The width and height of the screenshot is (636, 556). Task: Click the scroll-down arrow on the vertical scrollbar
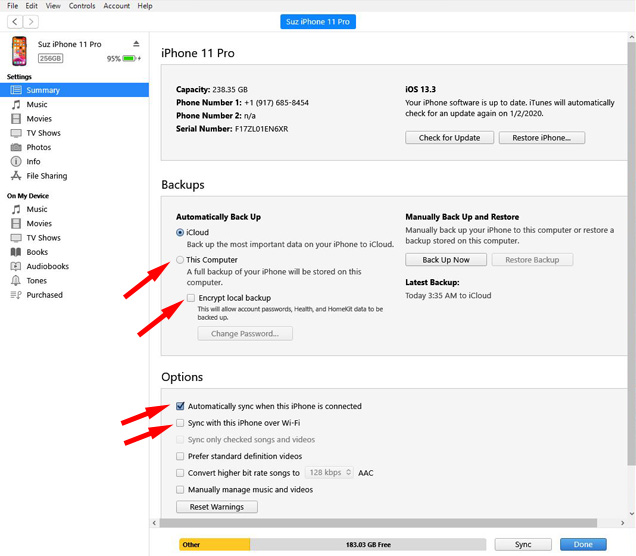click(x=632, y=513)
